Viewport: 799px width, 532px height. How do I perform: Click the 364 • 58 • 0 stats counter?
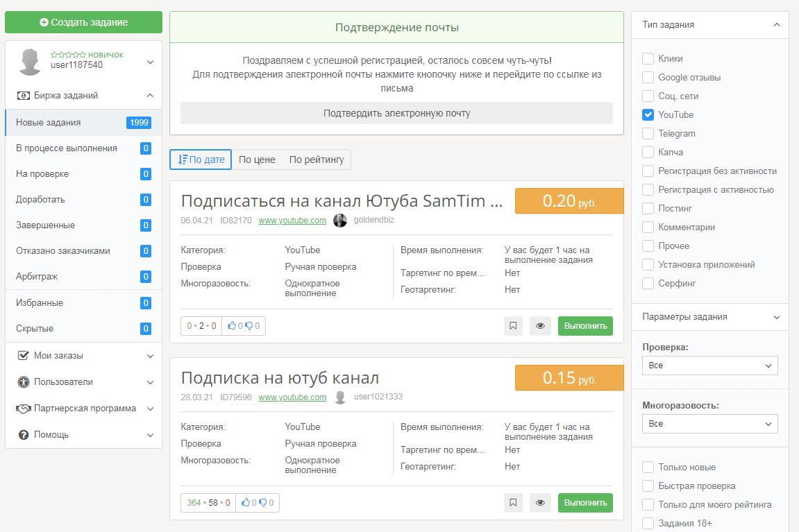tap(208, 502)
